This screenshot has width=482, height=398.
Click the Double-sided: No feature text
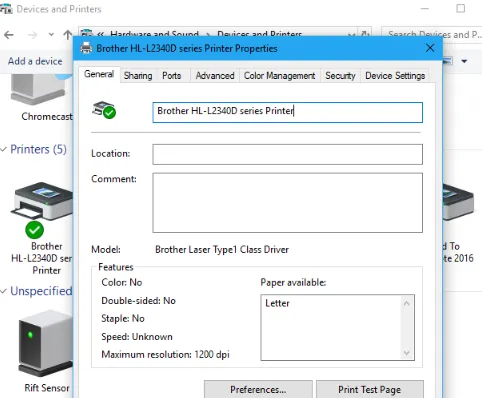coord(138,301)
